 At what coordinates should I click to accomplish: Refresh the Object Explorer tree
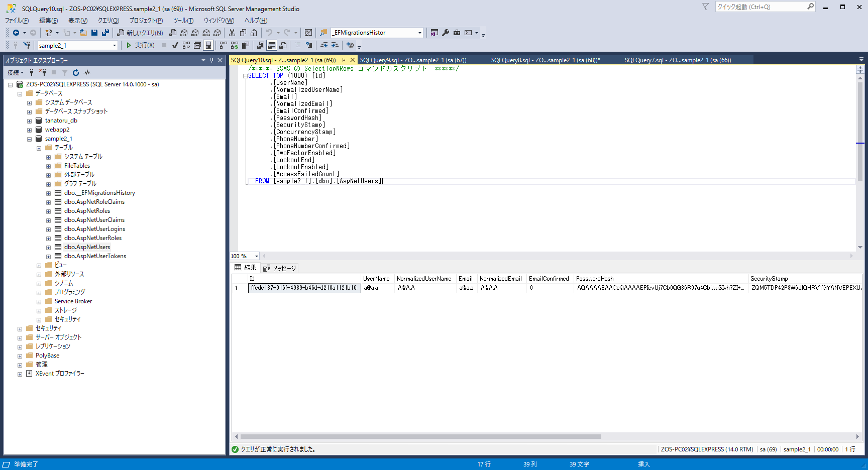(76, 72)
